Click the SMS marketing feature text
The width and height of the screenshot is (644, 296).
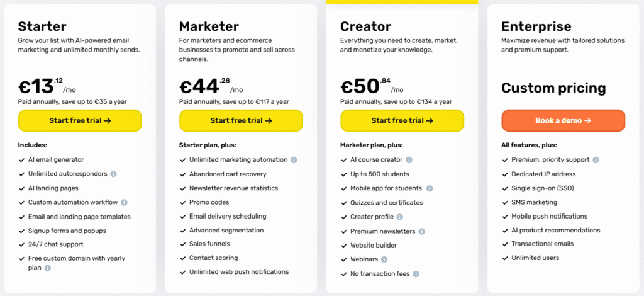(534, 202)
